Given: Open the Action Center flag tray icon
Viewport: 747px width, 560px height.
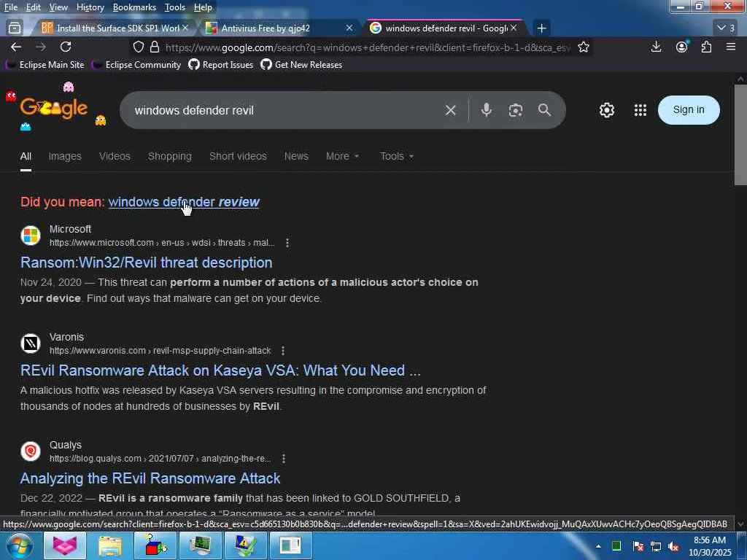Looking at the screenshot, I should tap(638, 547).
